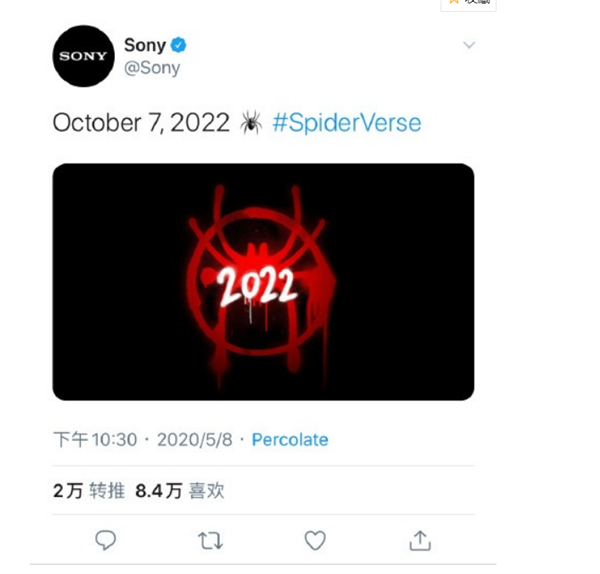
Task: Click the 收藏 favorites button
Action: coord(476,2)
